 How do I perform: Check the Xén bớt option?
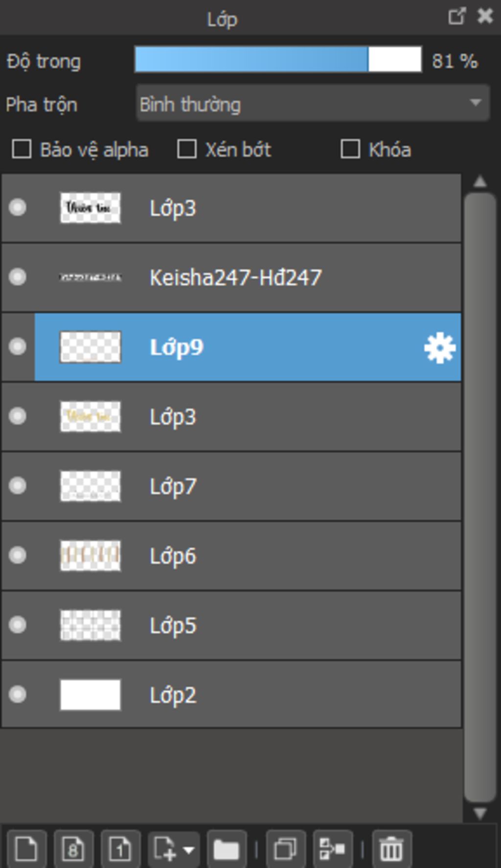(187, 149)
